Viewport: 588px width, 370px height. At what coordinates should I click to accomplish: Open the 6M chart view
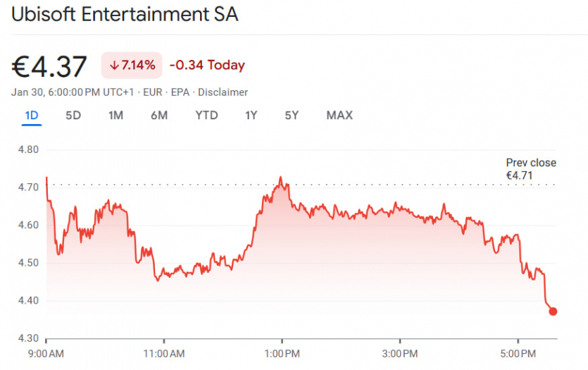click(159, 116)
